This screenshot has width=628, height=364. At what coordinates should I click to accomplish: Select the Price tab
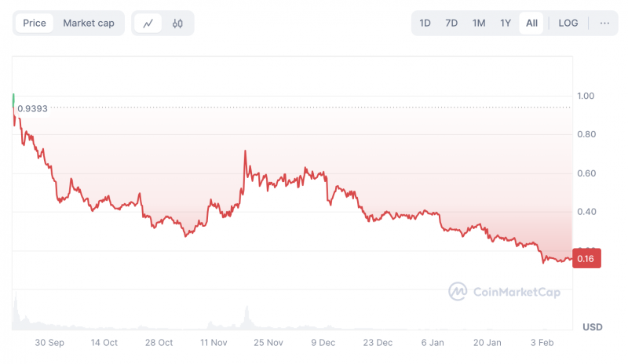pos(35,24)
